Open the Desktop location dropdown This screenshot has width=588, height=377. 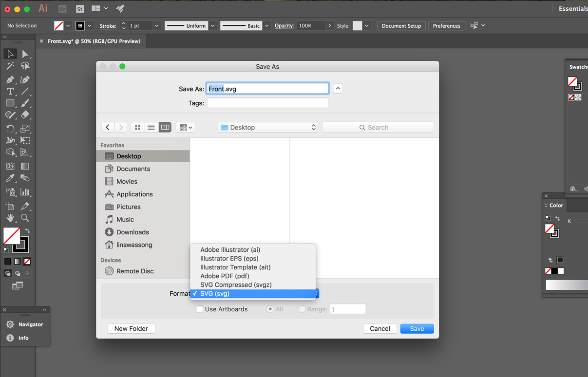[267, 127]
